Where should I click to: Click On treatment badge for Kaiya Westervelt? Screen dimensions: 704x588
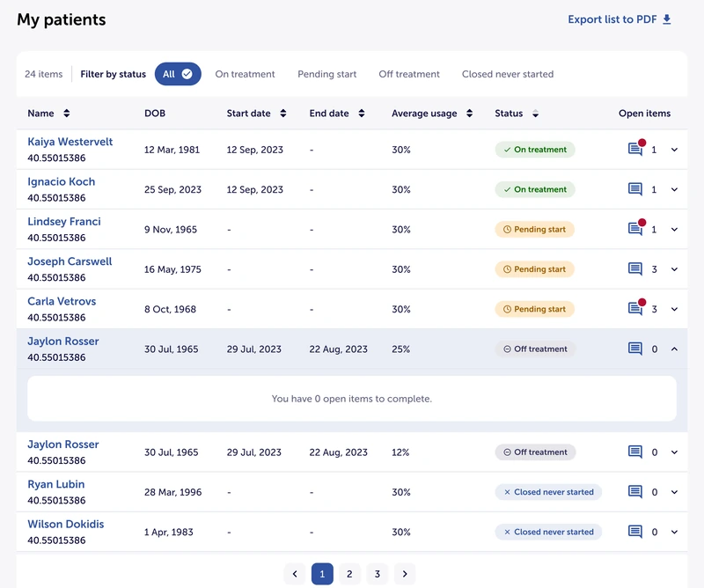[x=535, y=150]
